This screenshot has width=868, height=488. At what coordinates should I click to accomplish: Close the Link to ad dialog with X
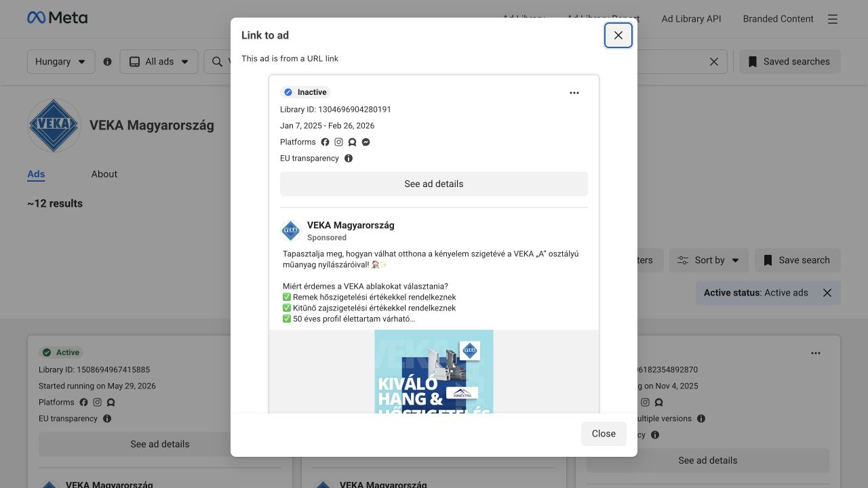coord(618,35)
